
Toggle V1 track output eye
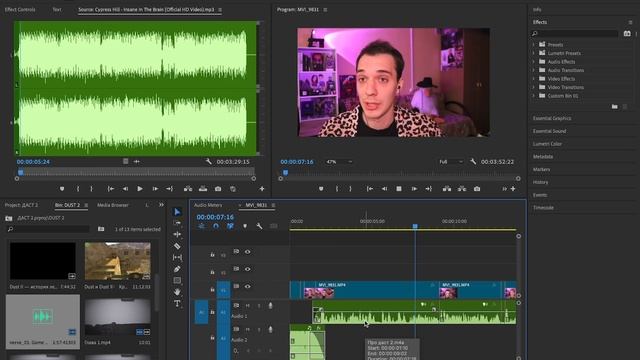(x=247, y=287)
